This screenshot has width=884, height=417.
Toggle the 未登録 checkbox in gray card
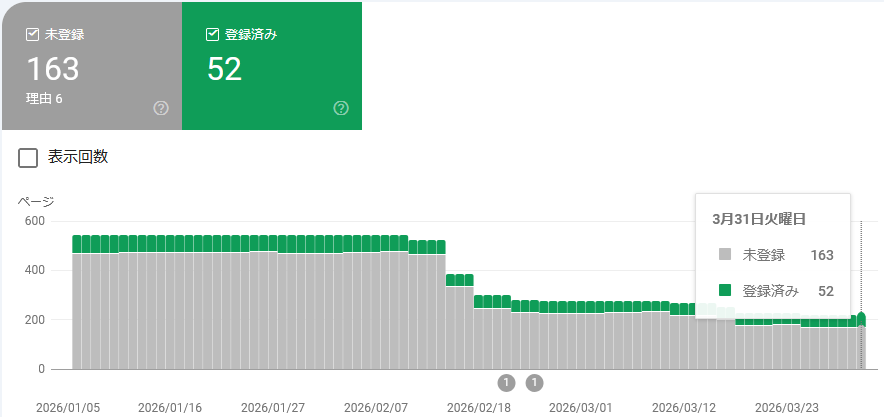(x=31, y=35)
